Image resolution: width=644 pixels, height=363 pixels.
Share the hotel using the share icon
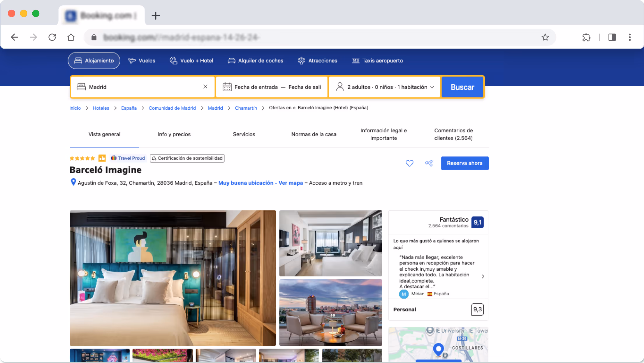pos(429,163)
